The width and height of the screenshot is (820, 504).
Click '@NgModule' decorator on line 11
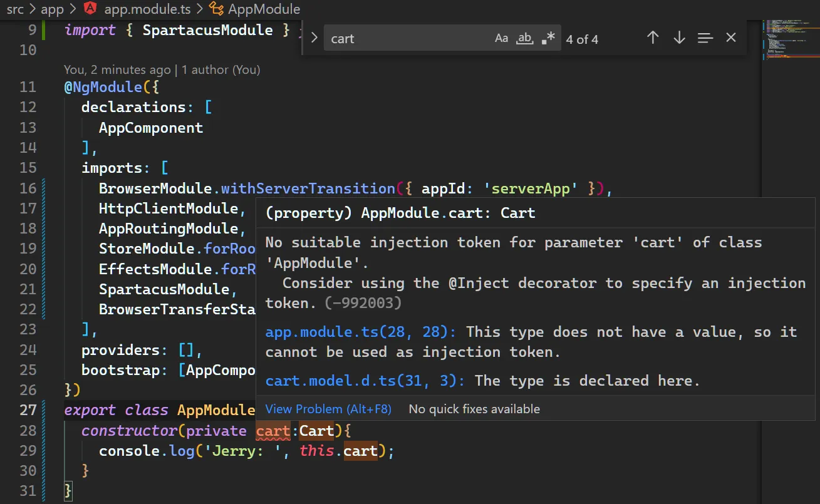tap(103, 87)
